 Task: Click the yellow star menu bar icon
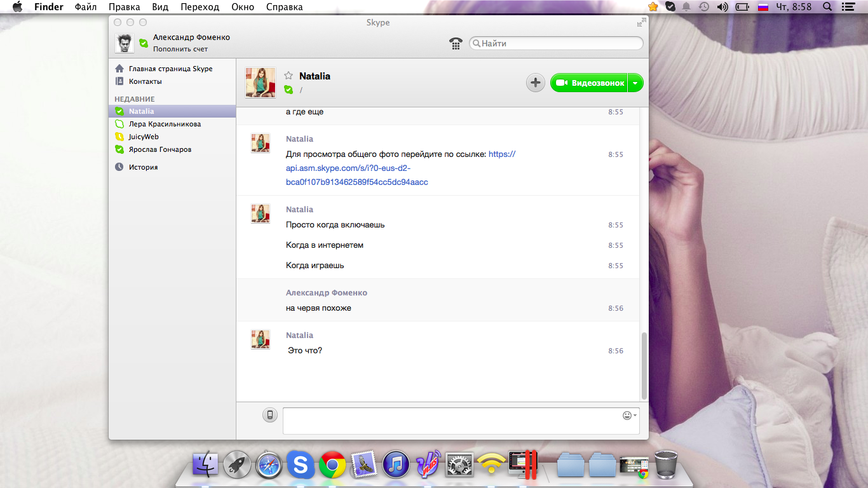point(653,7)
